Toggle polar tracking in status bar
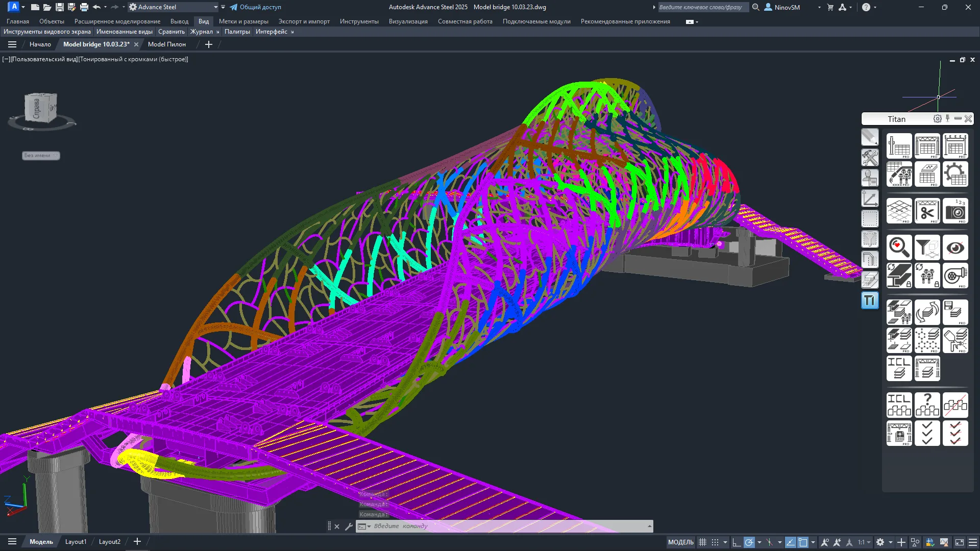The image size is (980, 551). click(749, 542)
